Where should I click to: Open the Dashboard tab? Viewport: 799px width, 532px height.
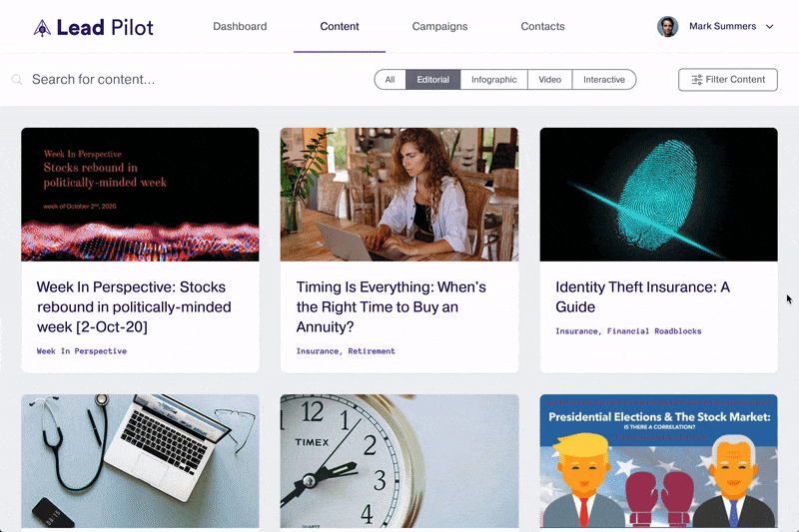tap(240, 27)
